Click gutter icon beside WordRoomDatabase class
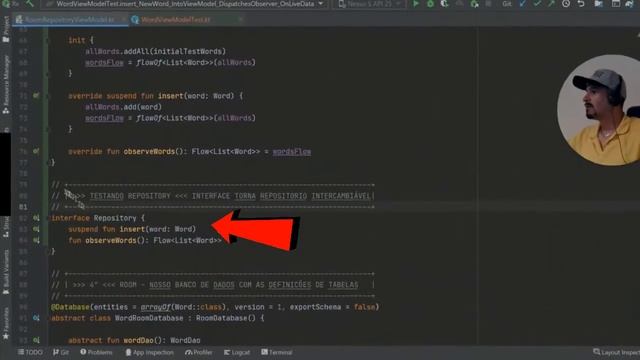Screen dimensions: 640x360 (36, 318)
